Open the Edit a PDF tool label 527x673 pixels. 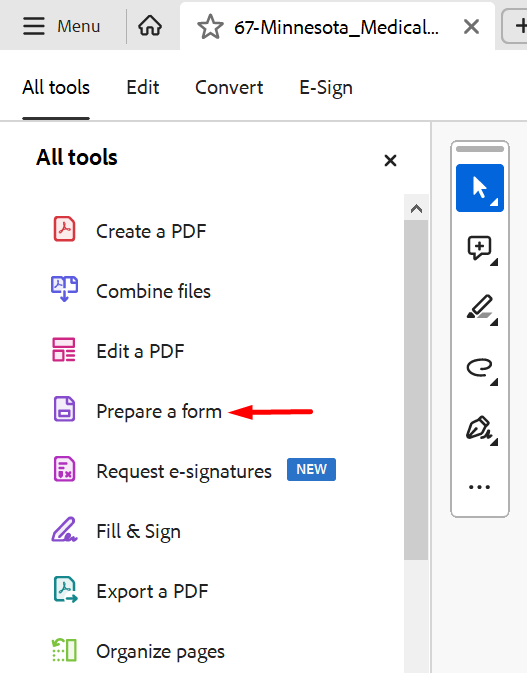pyautogui.click(x=140, y=352)
